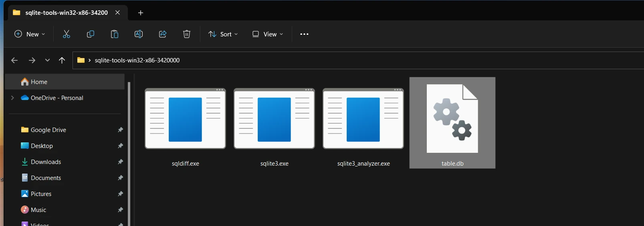
Task: Click the Rename icon in toolbar
Action: point(139,34)
